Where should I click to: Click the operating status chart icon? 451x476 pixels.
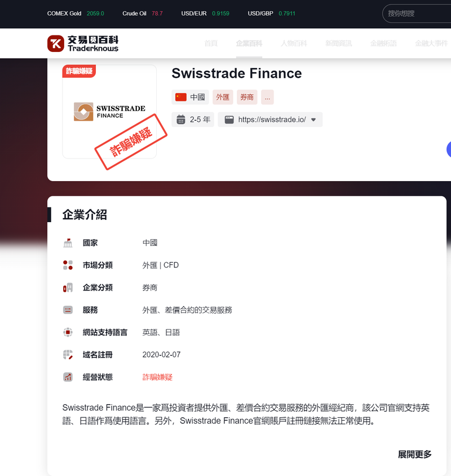point(68,377)
